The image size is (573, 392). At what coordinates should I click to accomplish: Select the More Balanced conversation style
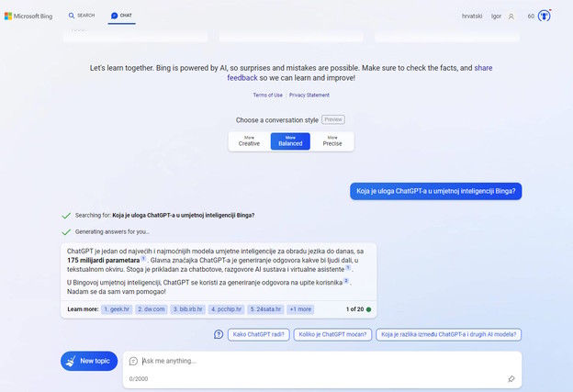click(x=290, y=141)
